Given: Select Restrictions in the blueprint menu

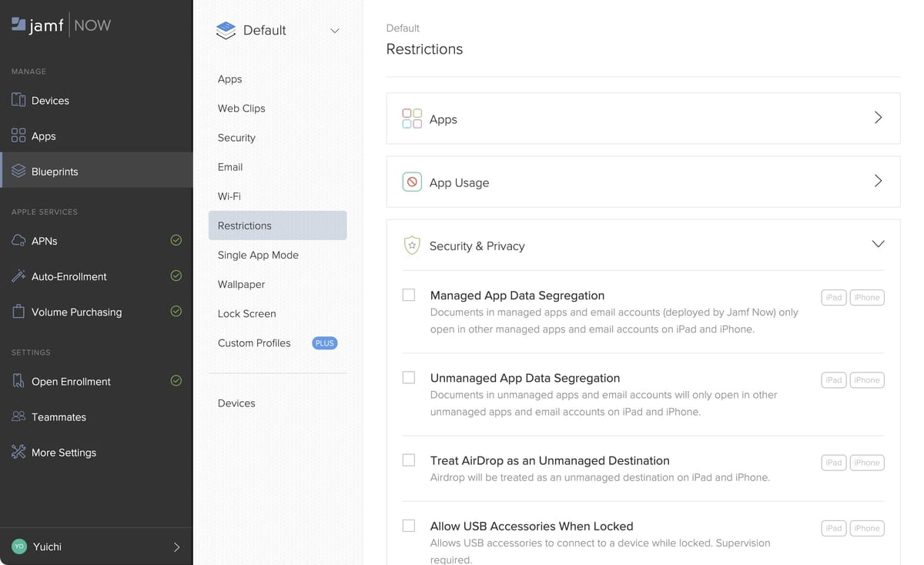Looking at the screenshot, I should click(x=277, y=226).
